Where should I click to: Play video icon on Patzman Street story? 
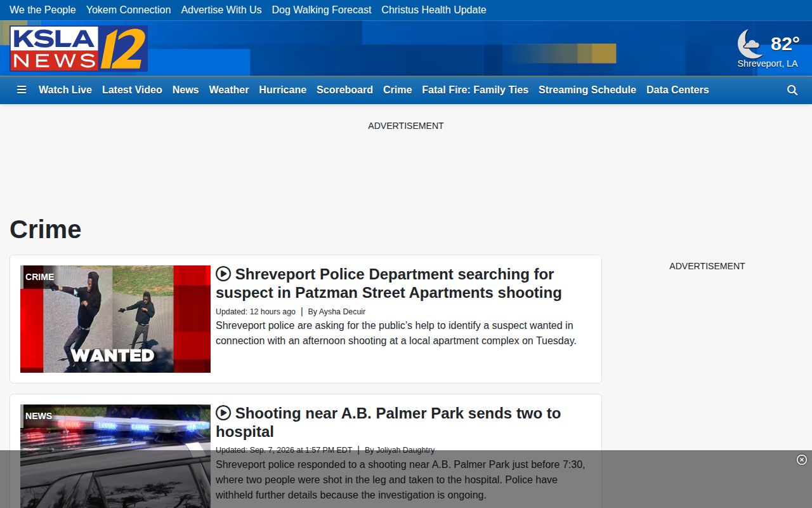[x=223, y=274]
